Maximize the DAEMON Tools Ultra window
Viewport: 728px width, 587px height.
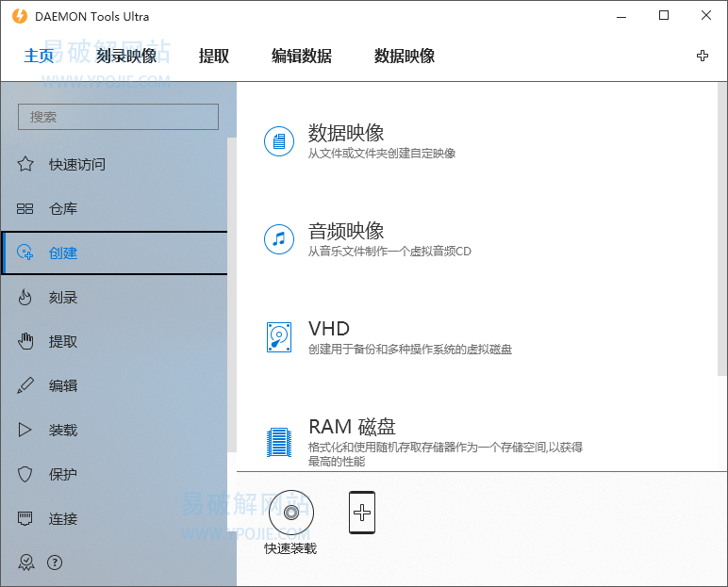coord(664,15)
